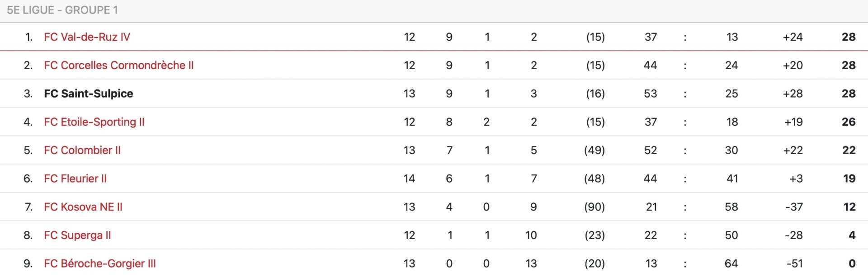Select the FC Saint-Sulpice team name

89,94
